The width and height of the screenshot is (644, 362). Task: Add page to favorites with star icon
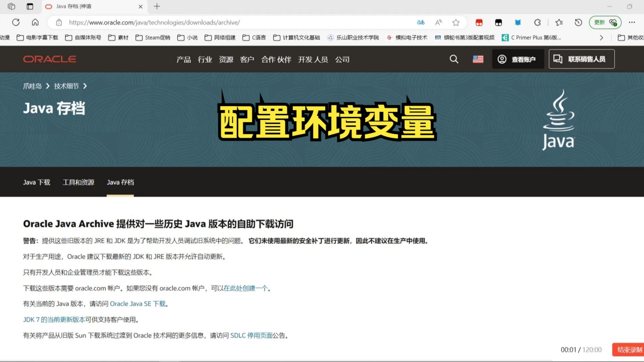456,22
